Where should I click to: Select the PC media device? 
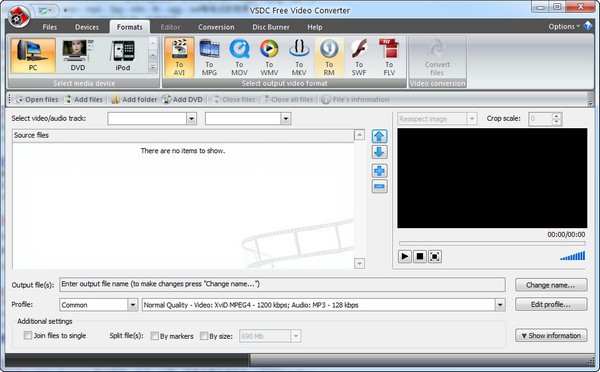pos(33,55)
